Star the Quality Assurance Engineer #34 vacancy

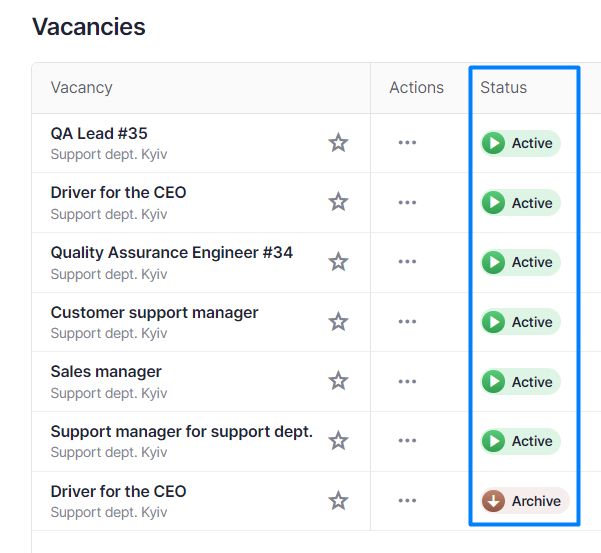tap(338, 262)
